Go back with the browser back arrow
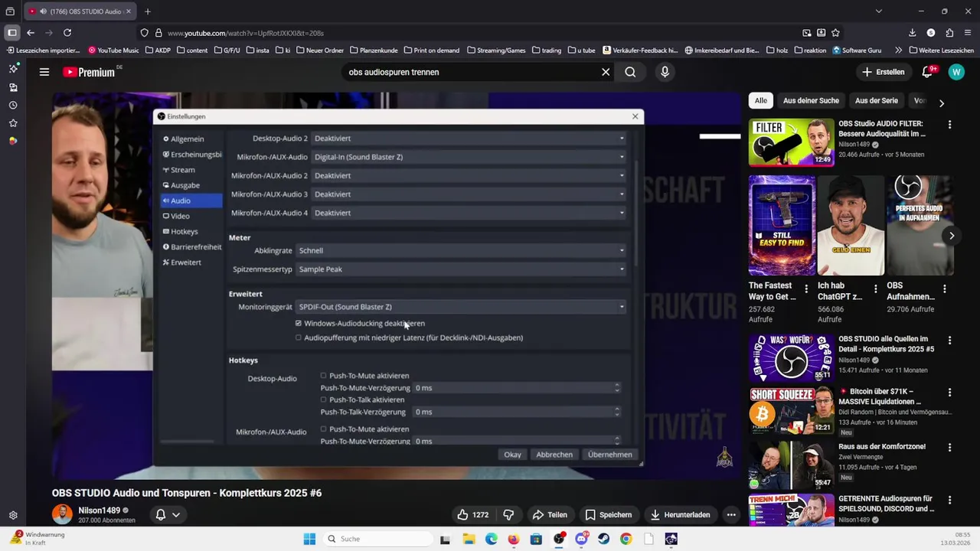This screenshot has height=551, width=980. coord(31,33)
